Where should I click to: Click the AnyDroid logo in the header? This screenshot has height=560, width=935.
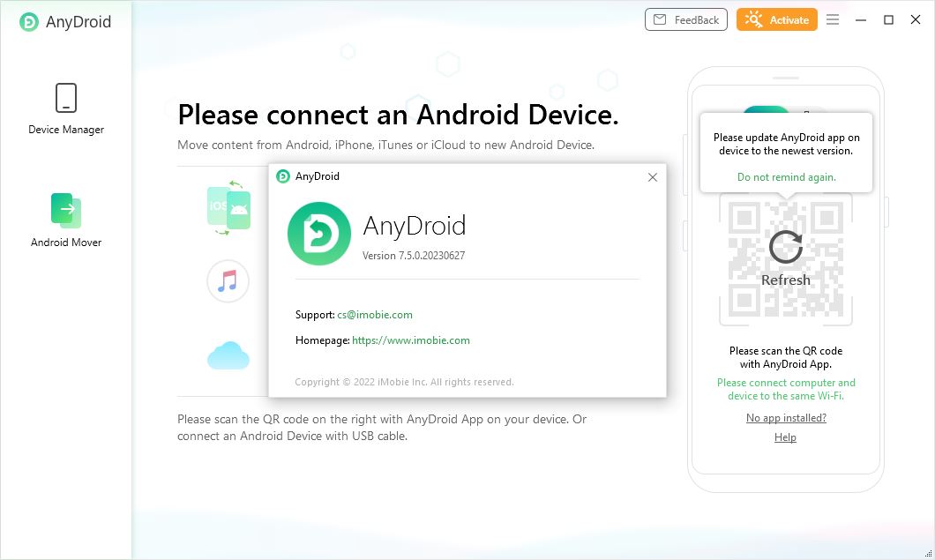28,22
